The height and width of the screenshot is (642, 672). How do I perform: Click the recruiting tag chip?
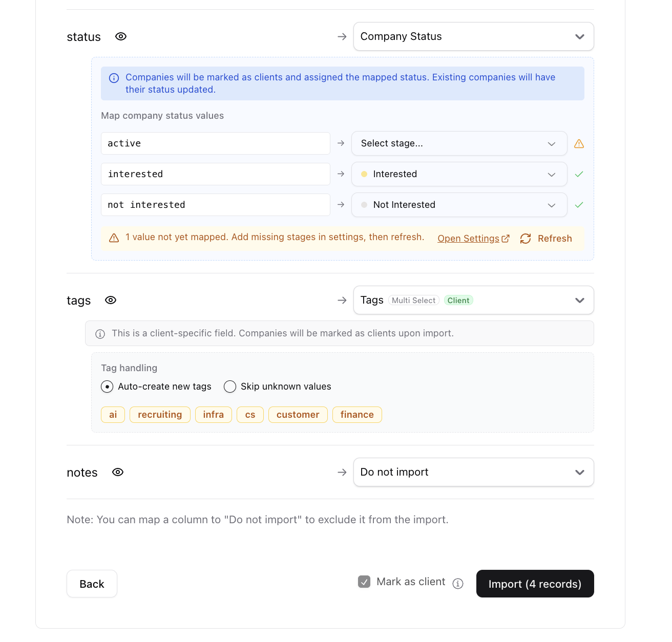(x=160, y=415)
